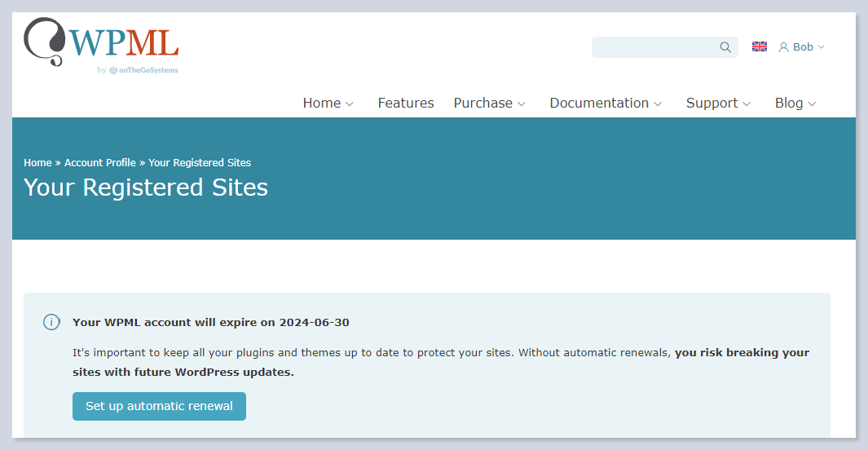
Task: Expand the Blog menu chevron
Action: [x=812, y=104]
